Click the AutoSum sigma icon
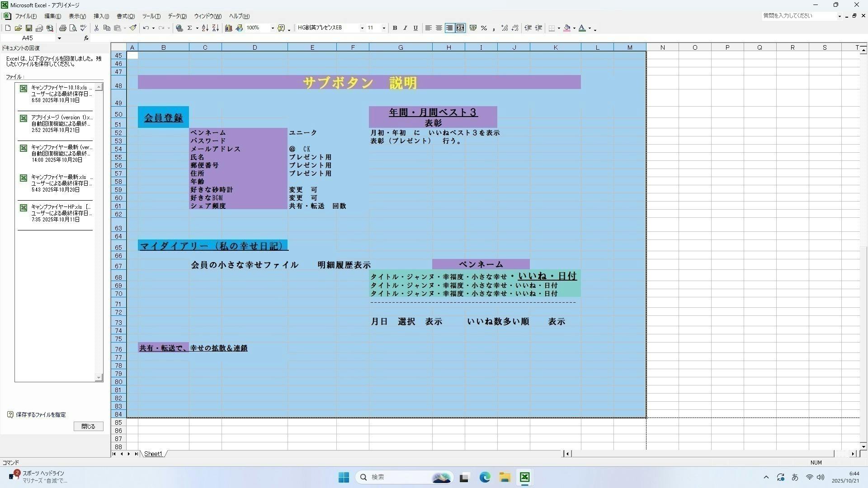The width and height of the screenshot is (868, 488). [189, 28]
